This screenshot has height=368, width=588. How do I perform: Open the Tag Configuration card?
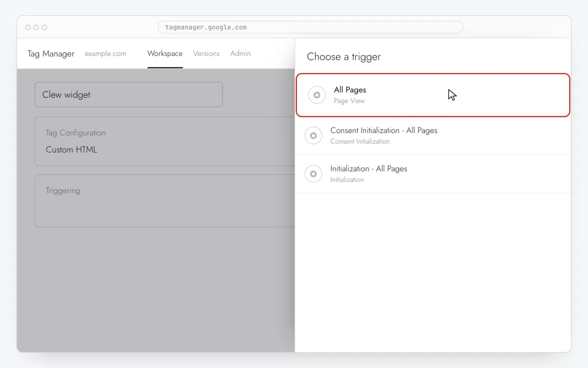[x=165, y=141]
